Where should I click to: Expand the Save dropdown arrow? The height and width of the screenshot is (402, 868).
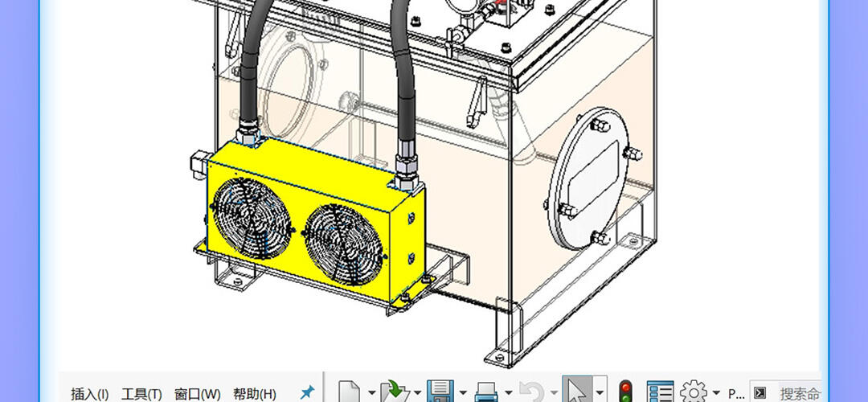coord(463,393)
